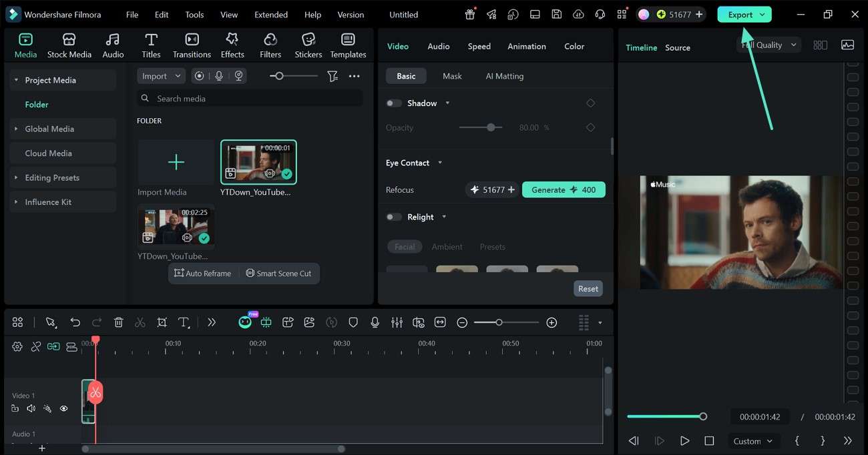This screenshot has height=455, width=868.
Task: Click the marker shield icon
Action: coord(353,322)
